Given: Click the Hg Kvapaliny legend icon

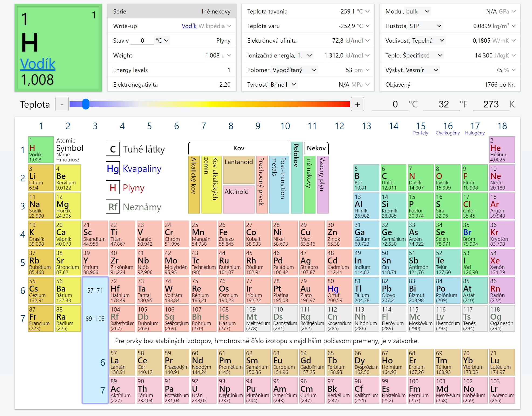Looking at the screenshot, I should [x=113, y=169].
